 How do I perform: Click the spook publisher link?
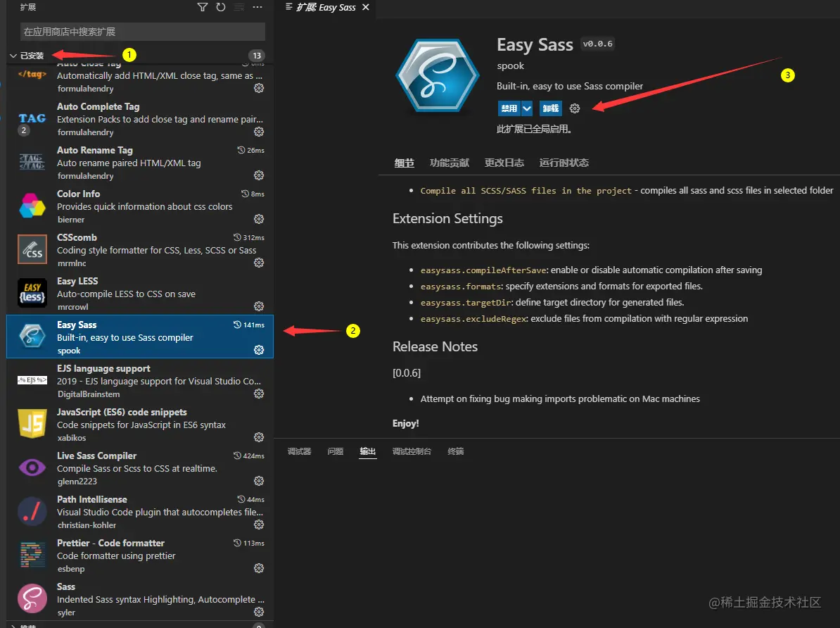point(511,66)
